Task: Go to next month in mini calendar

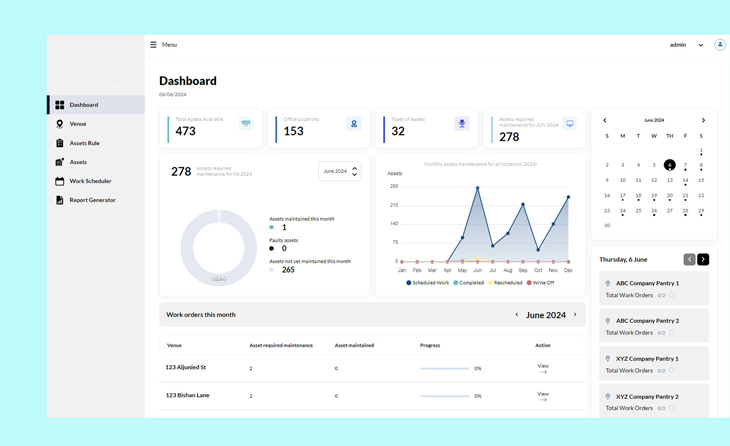Action: [x=703, y=120]
